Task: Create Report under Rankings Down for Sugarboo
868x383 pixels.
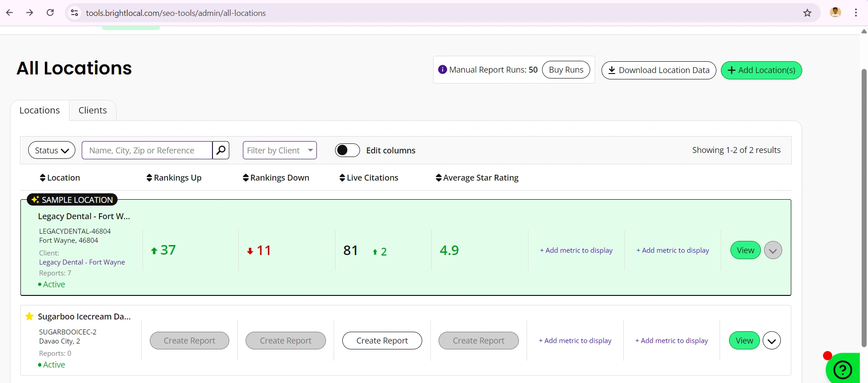Action: (x=286, y=340)
